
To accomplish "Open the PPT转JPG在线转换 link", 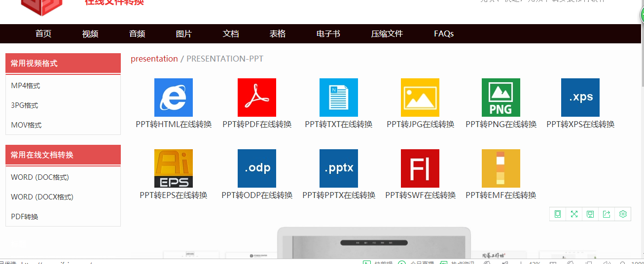I will (x=421, y=124).
